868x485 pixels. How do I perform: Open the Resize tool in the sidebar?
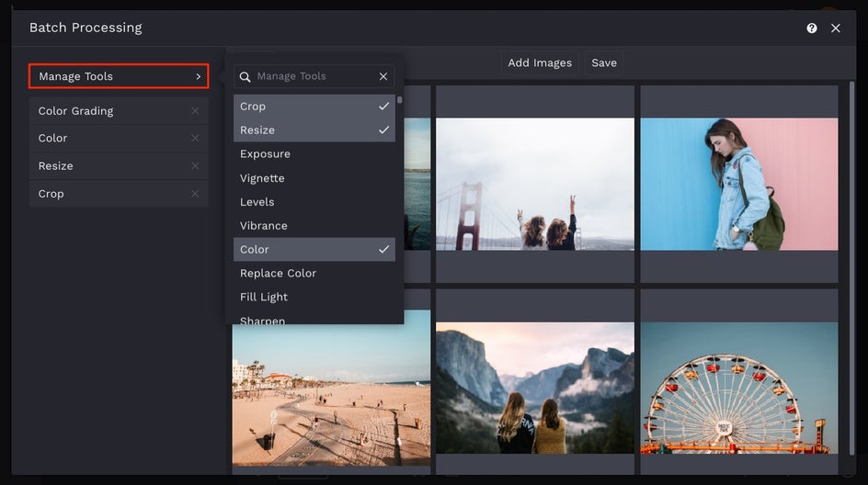[119, 166]
